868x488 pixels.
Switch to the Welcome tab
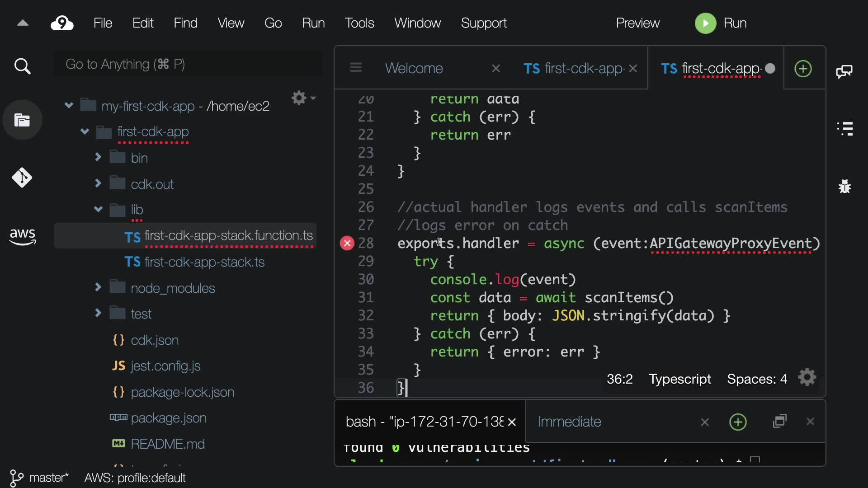[x=414, y=68]
